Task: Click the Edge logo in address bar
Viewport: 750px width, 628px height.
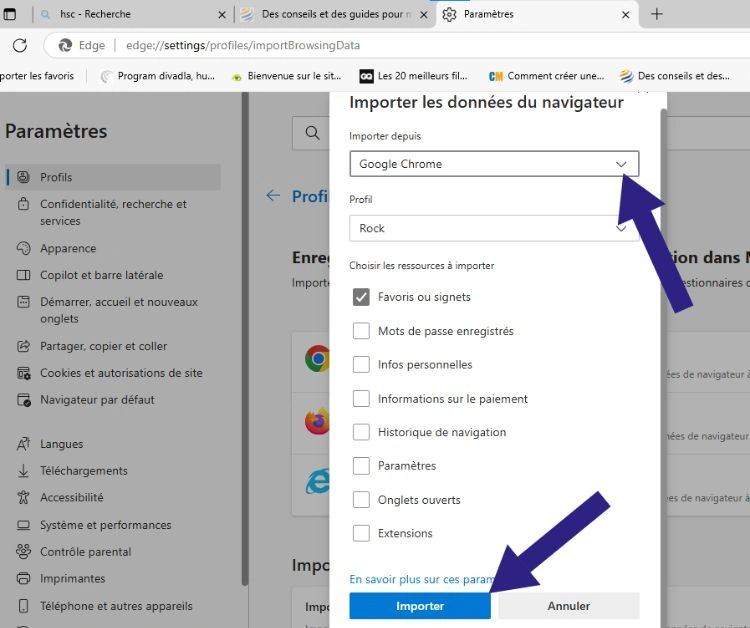Action: pyautogui.click(x=65, y=45)
